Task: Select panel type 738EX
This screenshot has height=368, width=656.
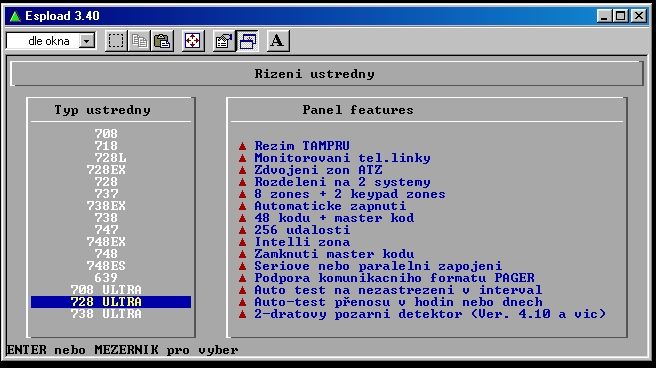Action: coord(106,206)
